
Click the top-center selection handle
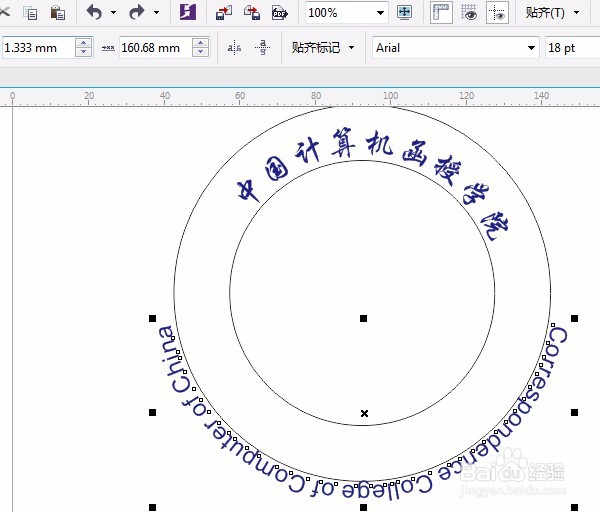coord(364,318)
